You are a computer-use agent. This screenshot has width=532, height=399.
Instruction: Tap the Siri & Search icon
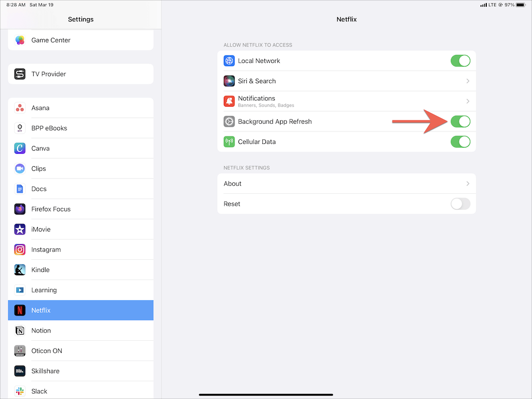[x=229, y=81]
